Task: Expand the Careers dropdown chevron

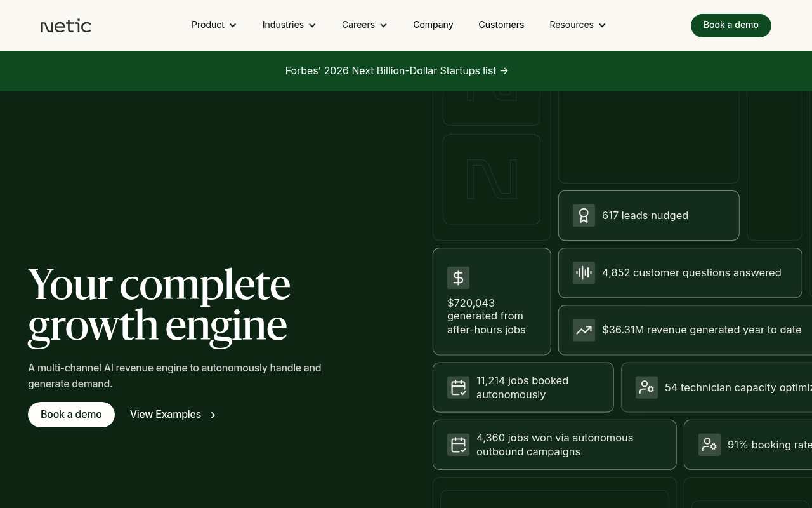Action: click(x=383, y=25)
